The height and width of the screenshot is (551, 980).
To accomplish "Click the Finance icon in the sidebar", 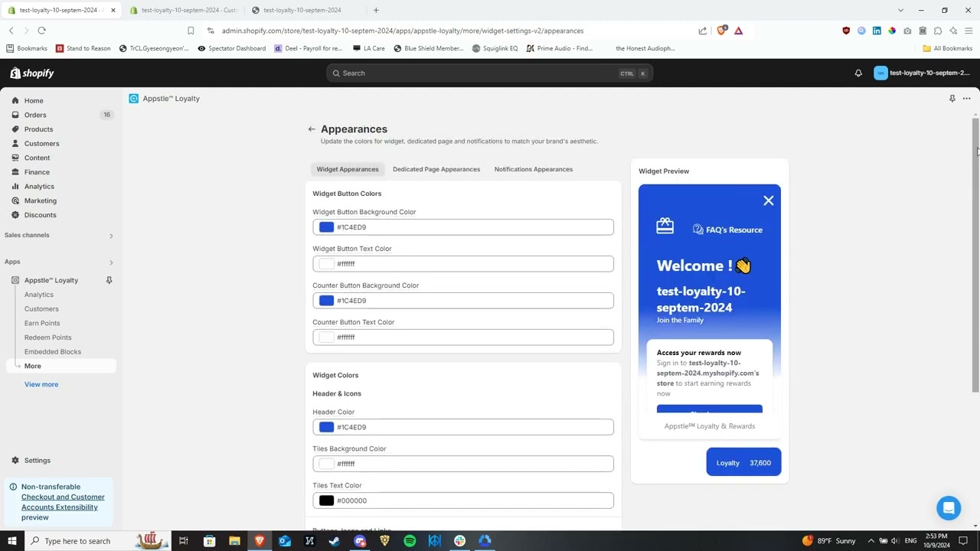I will point(15,172).
